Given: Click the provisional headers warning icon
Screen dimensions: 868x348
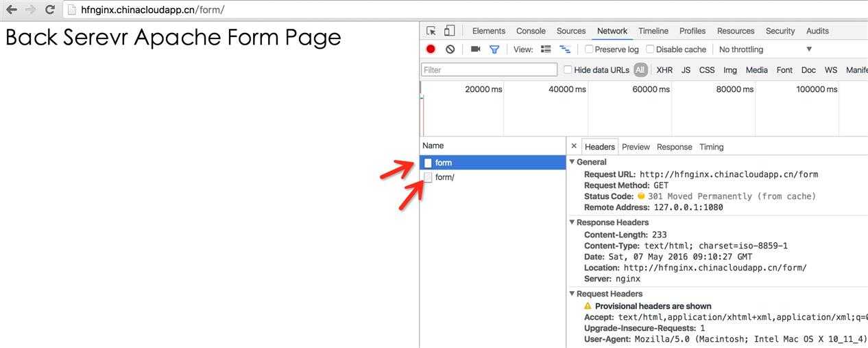Looking at the screenshot, I should coord(588,306).
